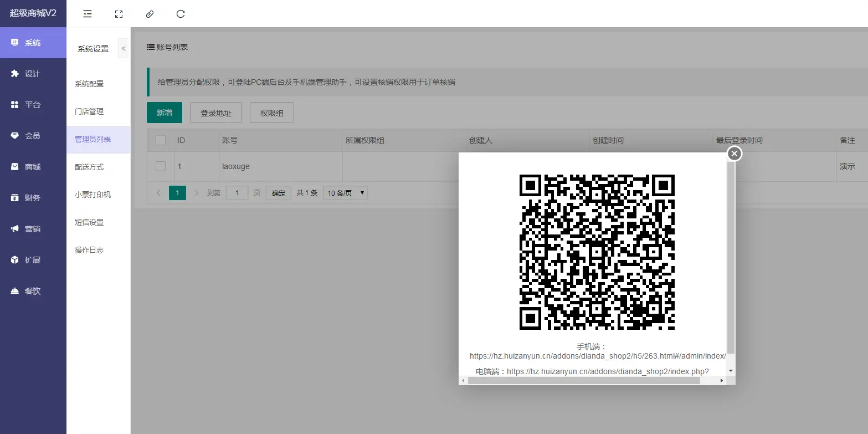Click the next page arrow
Image resolution: width=868 pixels, height=434 pixels.
[196, 193]
